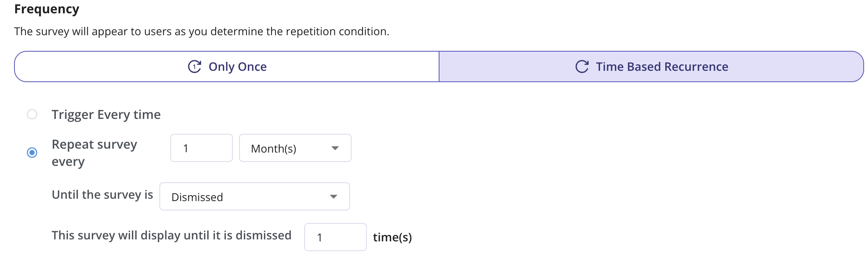Screen dimensions: 868x266
Task: Click the Month(s) dropdown arrow
Action: 335,148
